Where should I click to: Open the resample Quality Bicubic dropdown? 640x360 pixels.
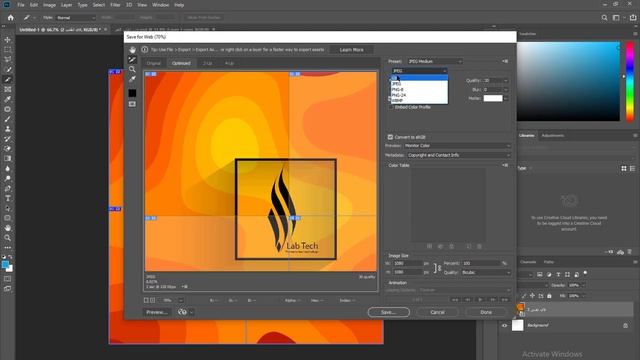click(486, 272)
